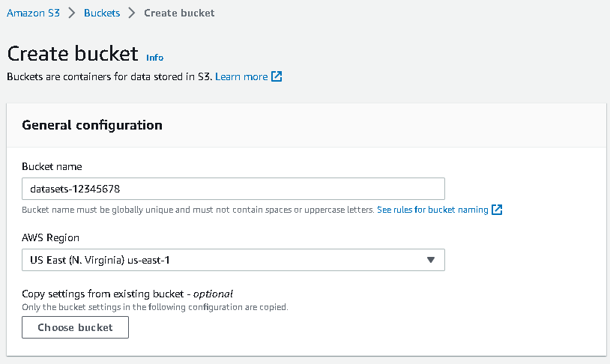Click external link icon after bucket naming rules
The image size is (610, 364).
point(497,210)
